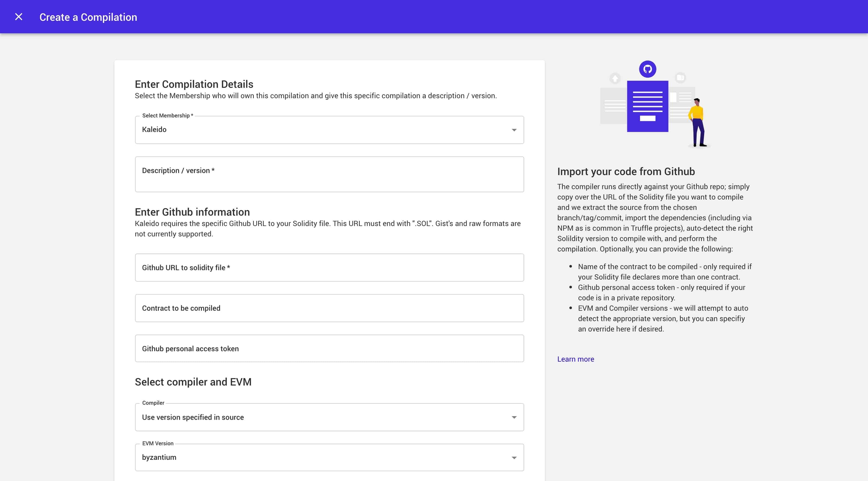Open the Compiler version dropdown
The image size is (868, 481).
tap(329, 417)
